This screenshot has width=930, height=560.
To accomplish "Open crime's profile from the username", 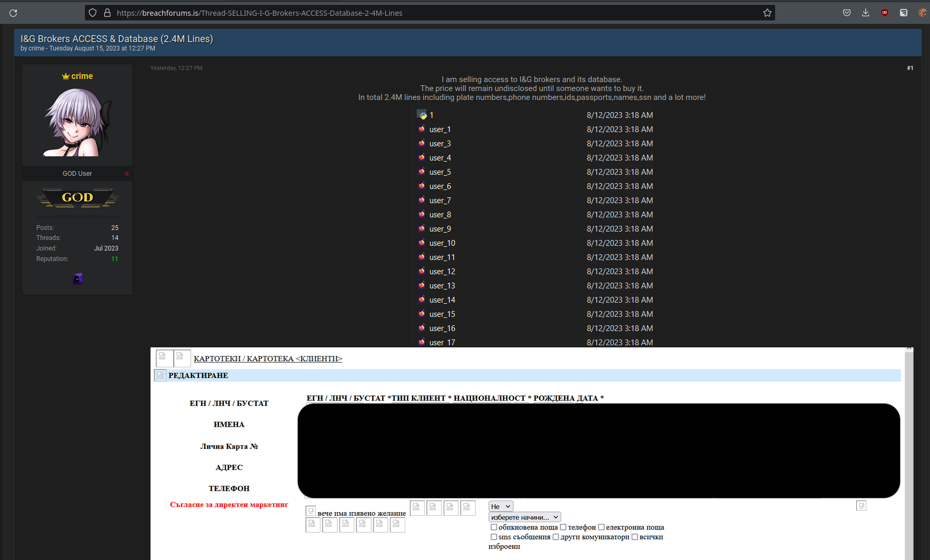I will click(x=82, y=76).
